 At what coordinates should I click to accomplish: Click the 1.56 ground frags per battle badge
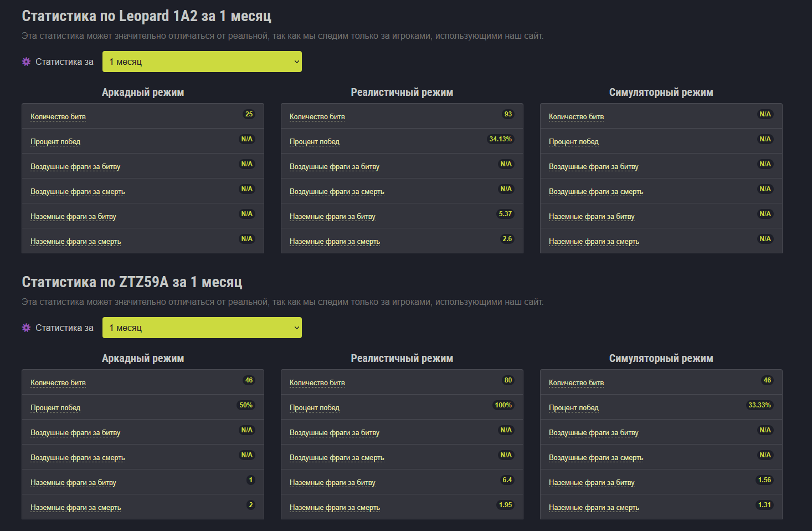click(x=765, y=480)
